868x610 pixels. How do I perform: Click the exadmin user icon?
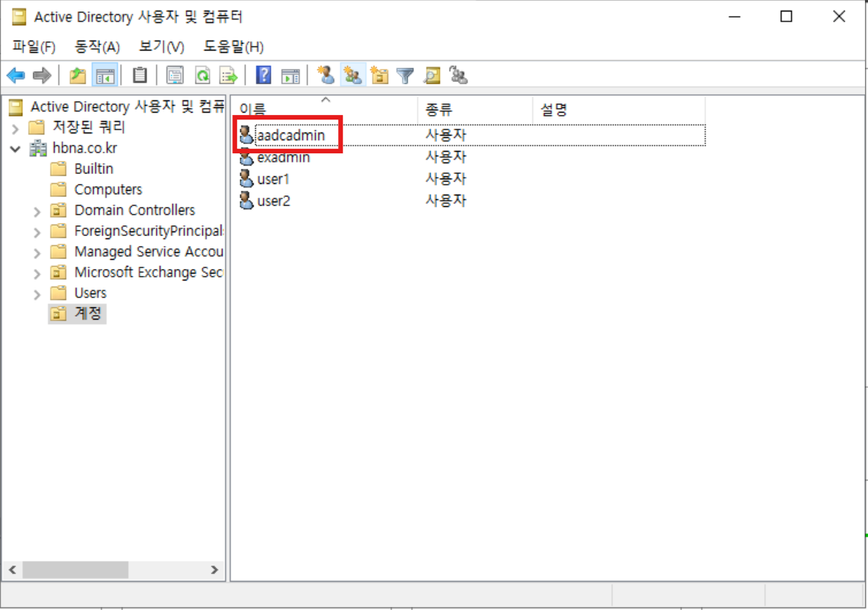pos(246,158)
